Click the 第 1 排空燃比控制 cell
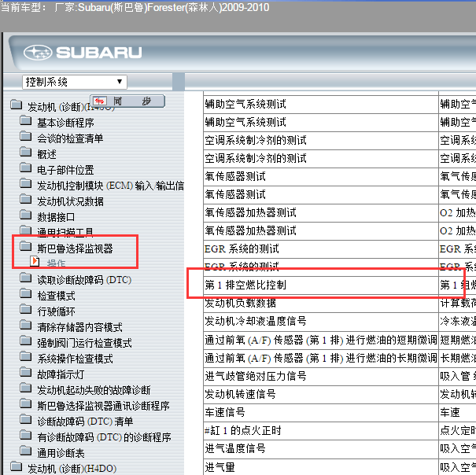 (321, 285)
